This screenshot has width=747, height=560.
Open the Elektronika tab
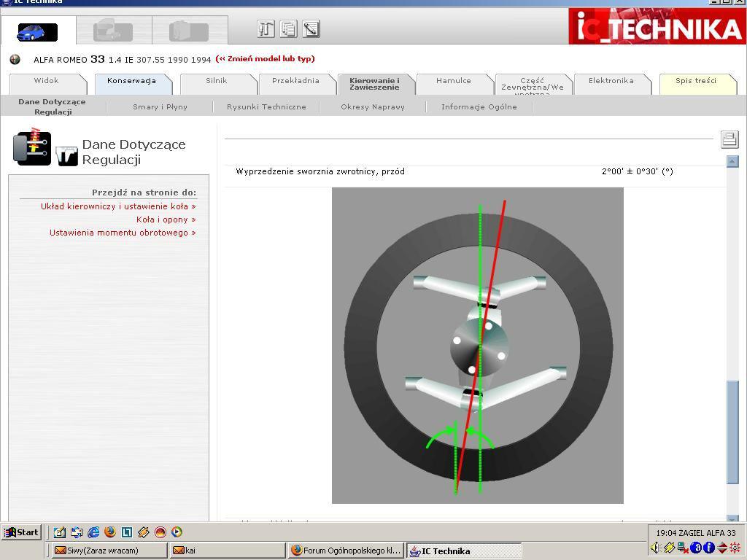point(611,84)
